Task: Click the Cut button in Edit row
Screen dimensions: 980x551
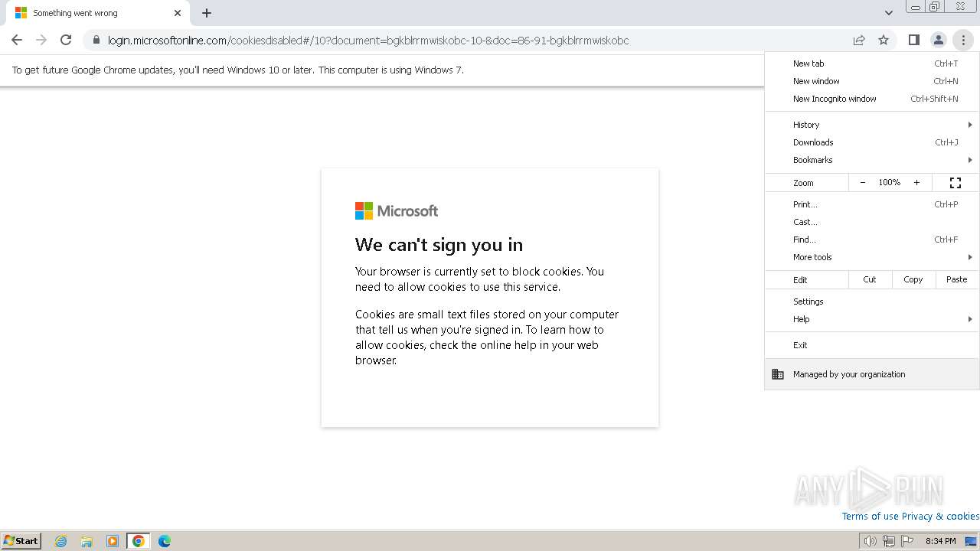Action: click(870, 280)
